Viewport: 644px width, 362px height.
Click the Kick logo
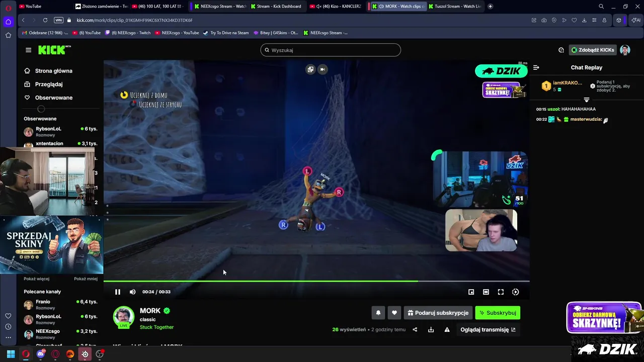[54, 50]
